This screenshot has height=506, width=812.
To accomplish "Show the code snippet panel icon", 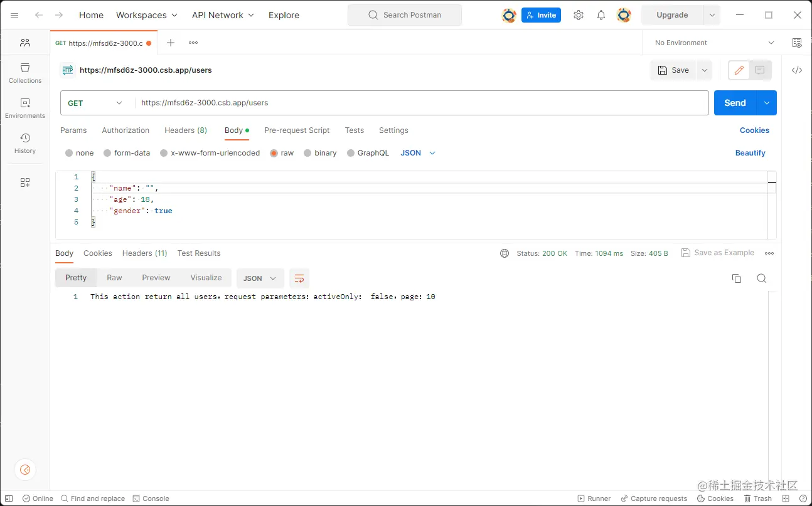I will (x=797, y=70).
